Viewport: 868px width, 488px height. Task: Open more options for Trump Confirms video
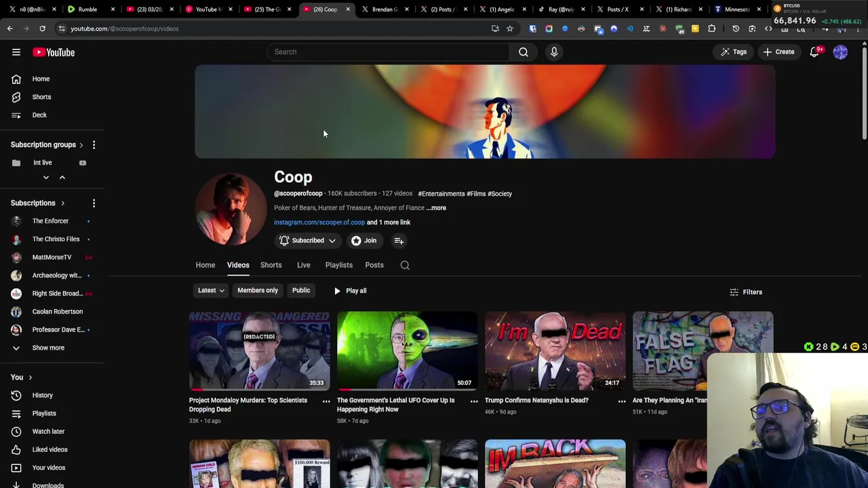tap(622, 401)
